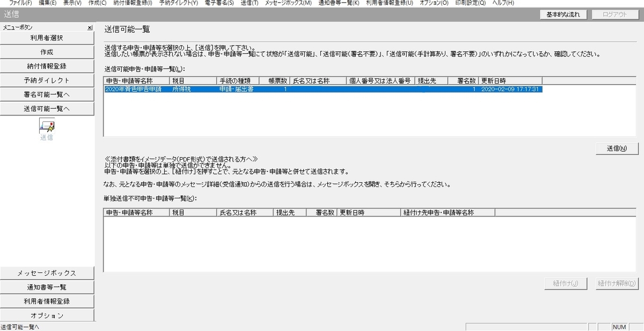Select 作成 in the sidebar
644x331 pixels.
[x=47, y=52]
